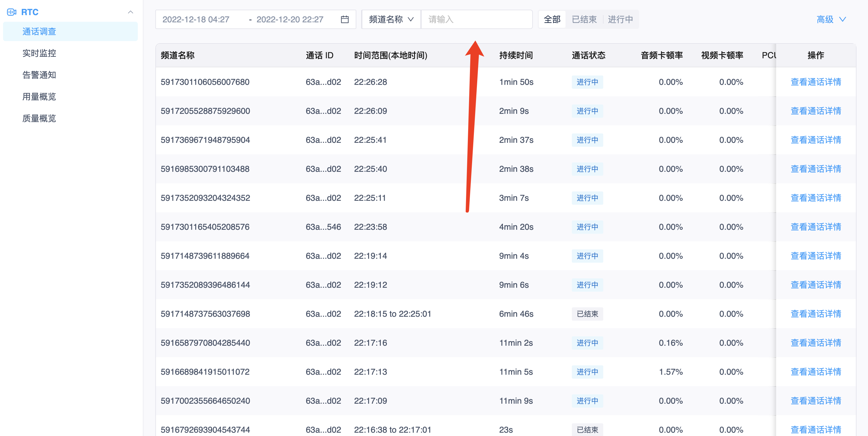Click the 通话状态 column header

(x=588, y=55)
